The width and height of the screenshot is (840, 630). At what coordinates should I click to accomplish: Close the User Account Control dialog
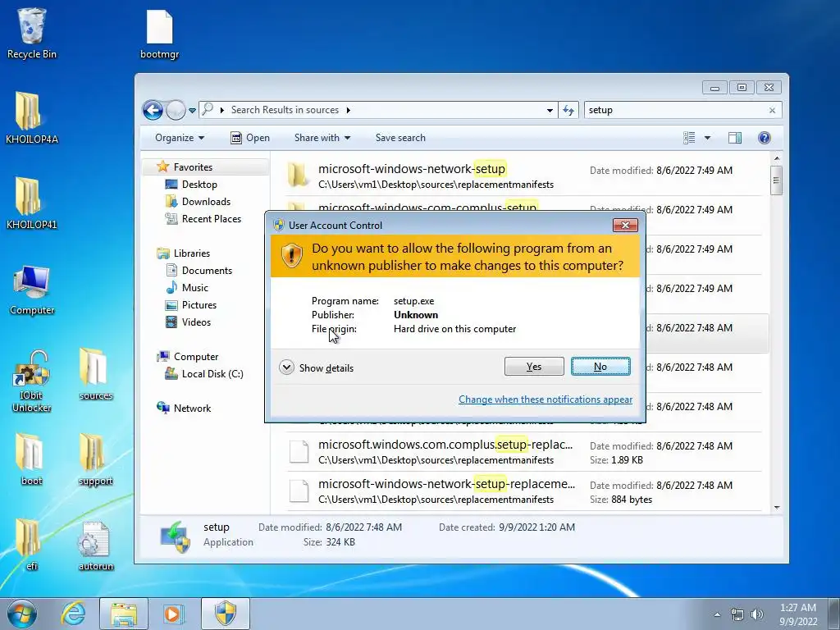coord(625,225)
